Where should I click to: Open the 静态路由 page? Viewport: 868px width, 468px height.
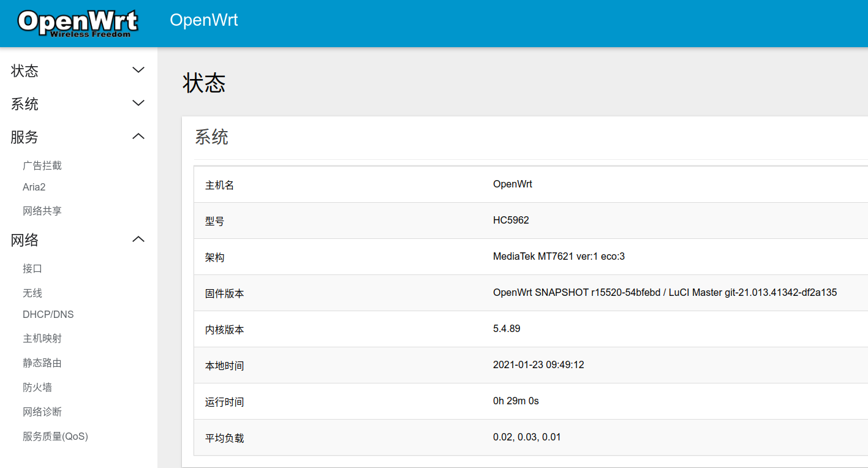42,363
